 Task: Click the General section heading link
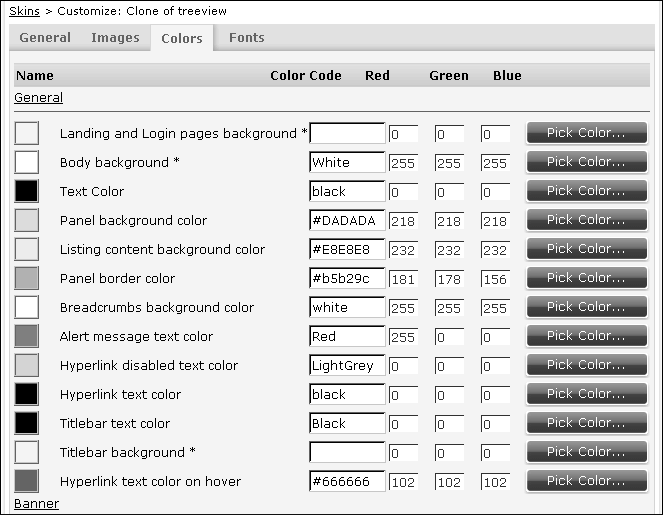click(x=38, y=98)
